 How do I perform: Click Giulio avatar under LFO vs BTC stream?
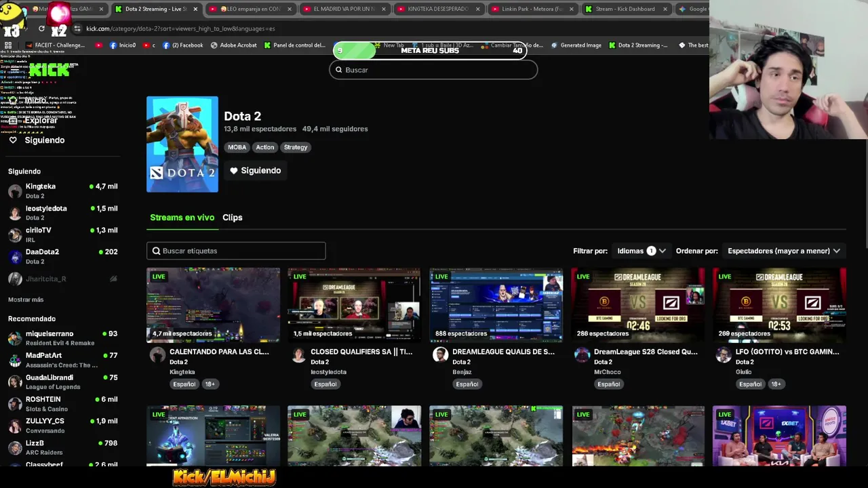pos(724,355)
